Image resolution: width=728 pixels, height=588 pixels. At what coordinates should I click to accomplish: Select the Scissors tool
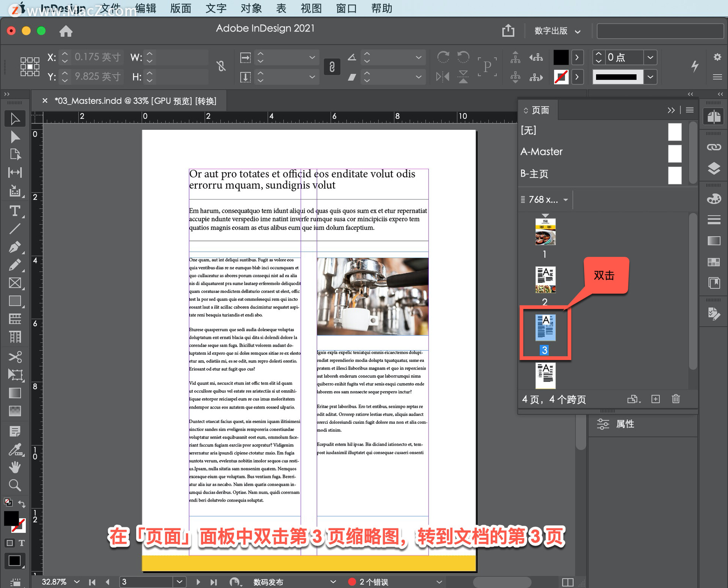point(15,357)
